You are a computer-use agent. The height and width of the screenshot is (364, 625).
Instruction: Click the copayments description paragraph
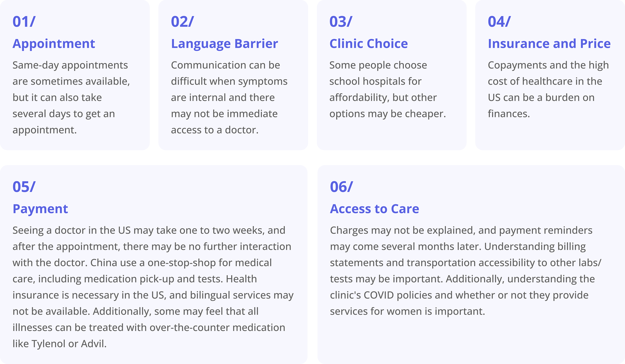[x=548, y=89]
